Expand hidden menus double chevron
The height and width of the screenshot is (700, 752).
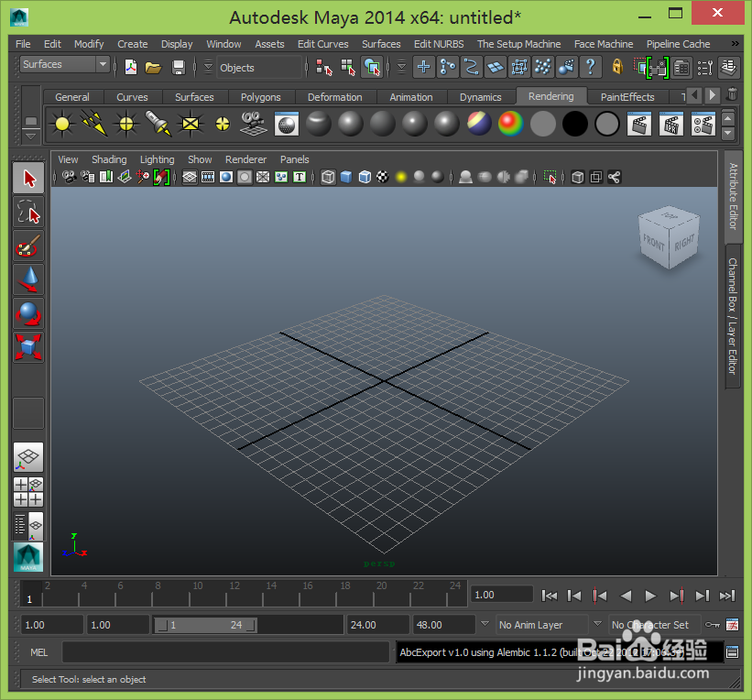click(x=736, y=44)
